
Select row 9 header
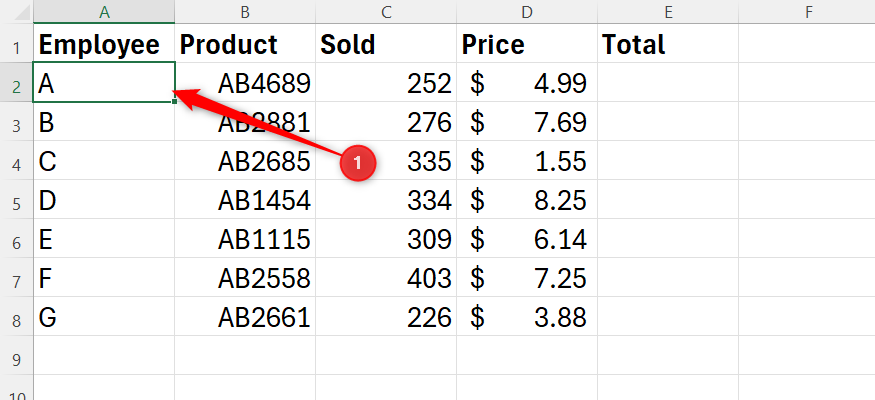coord(17,355)
